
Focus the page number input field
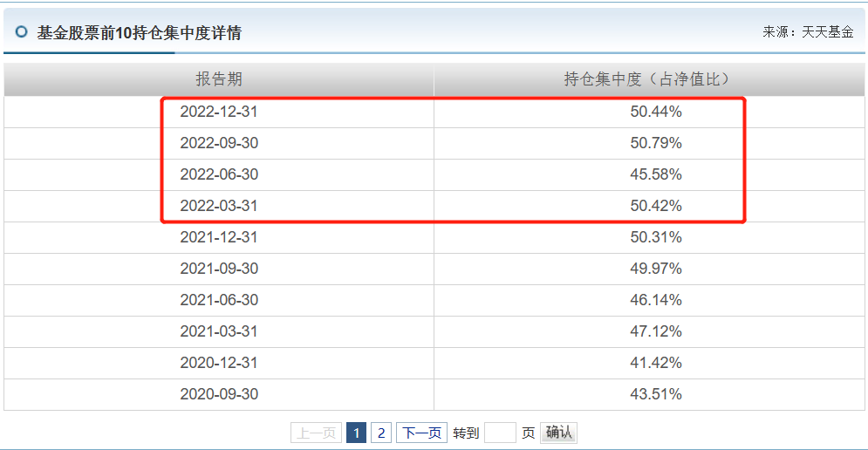point(500,433)
